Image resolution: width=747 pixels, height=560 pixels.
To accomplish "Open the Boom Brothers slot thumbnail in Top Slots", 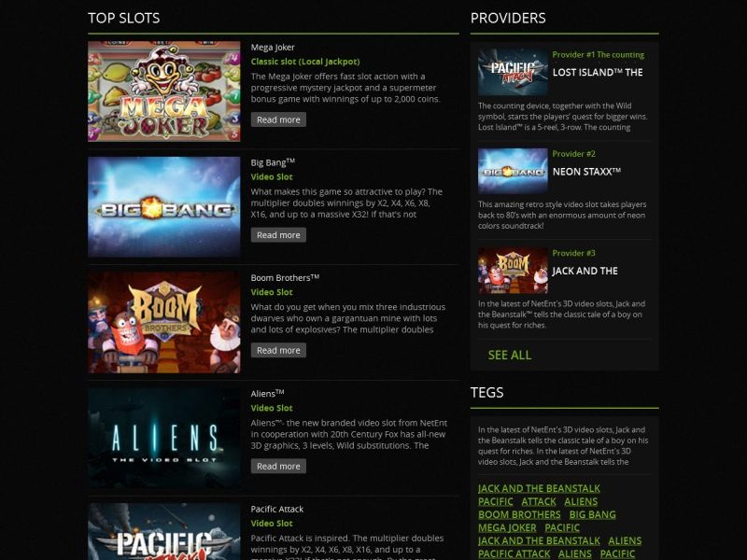I will tap(164, 322).
